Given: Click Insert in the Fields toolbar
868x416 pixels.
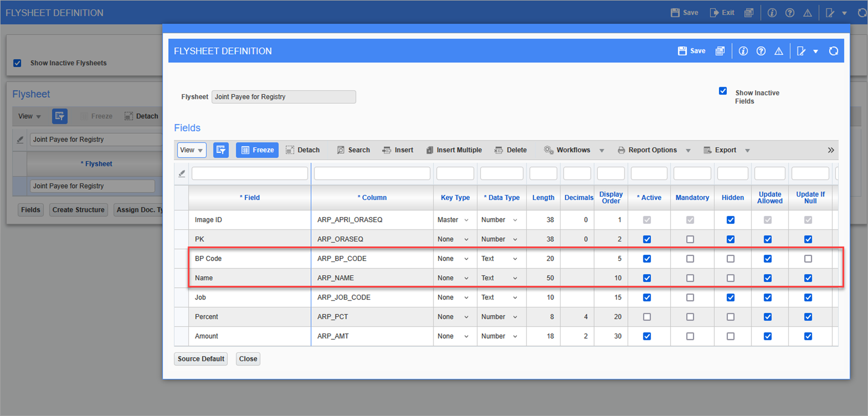Looking at the screenshot, I should [398, 150].
